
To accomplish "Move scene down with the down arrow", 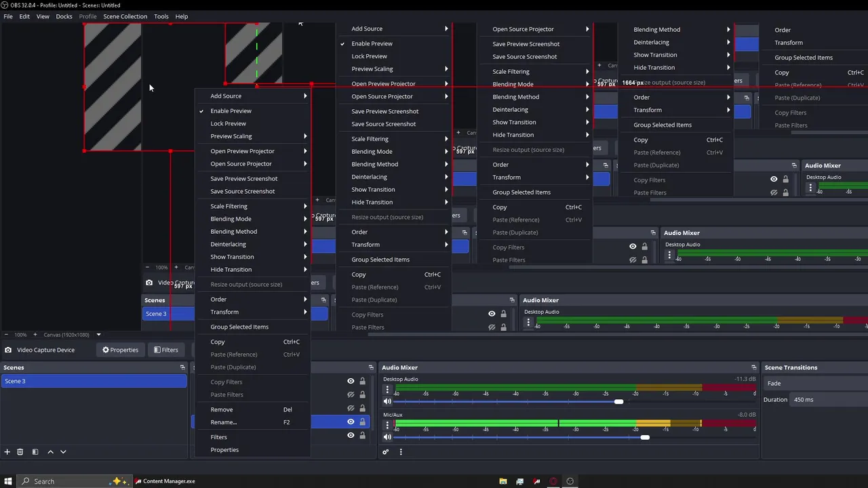I will [63, 452].
